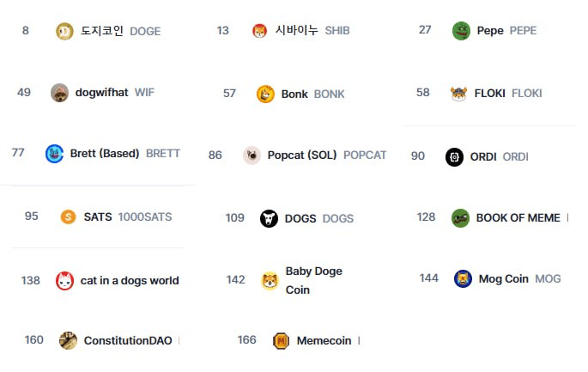This screenshot has height=372, width=588.
Task: Click the dogwifhat dog icon
Action: [x=59, y=93]
